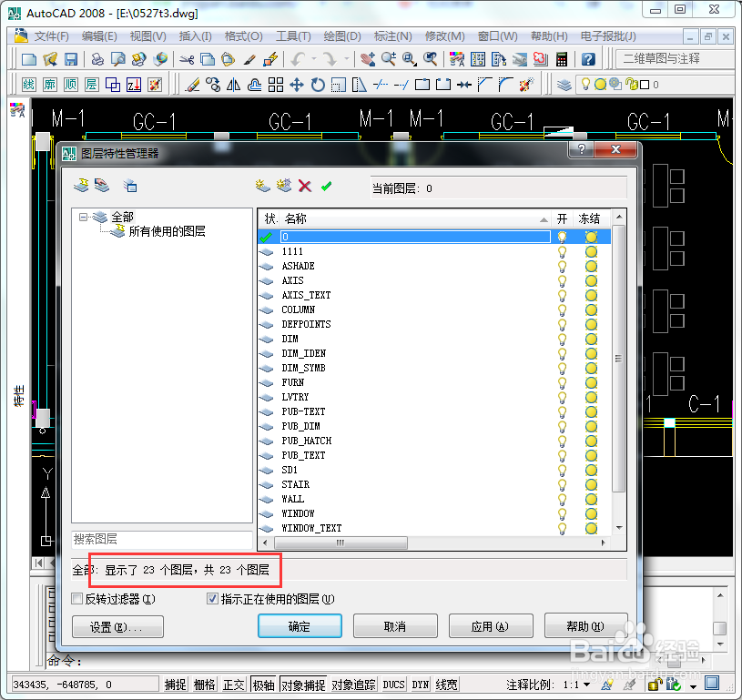Open the workspace dropdown 二维草图与注释

click(x=675, y=58)
